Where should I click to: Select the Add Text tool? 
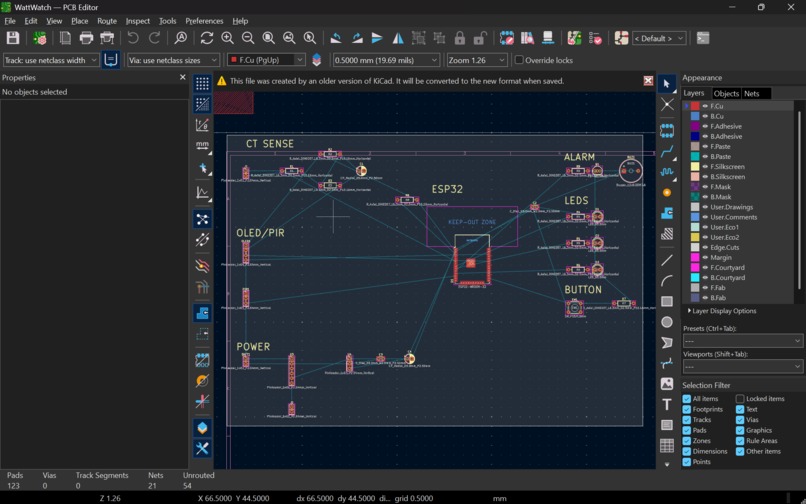click(x=667, y=405)
